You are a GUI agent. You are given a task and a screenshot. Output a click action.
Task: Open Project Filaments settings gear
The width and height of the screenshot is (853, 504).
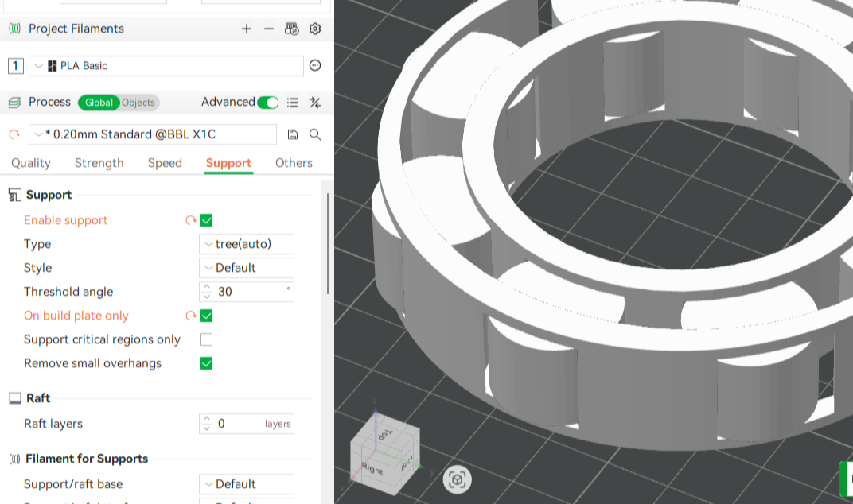coord(315,29)
